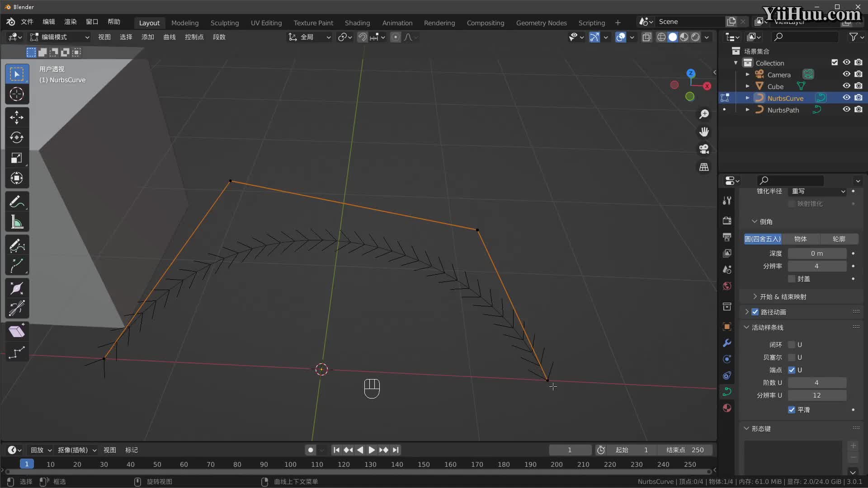This screenshot has height=488, width=868.
Task: Open the 编辑模式 mode dropdown
Action: tap(59, 37)
